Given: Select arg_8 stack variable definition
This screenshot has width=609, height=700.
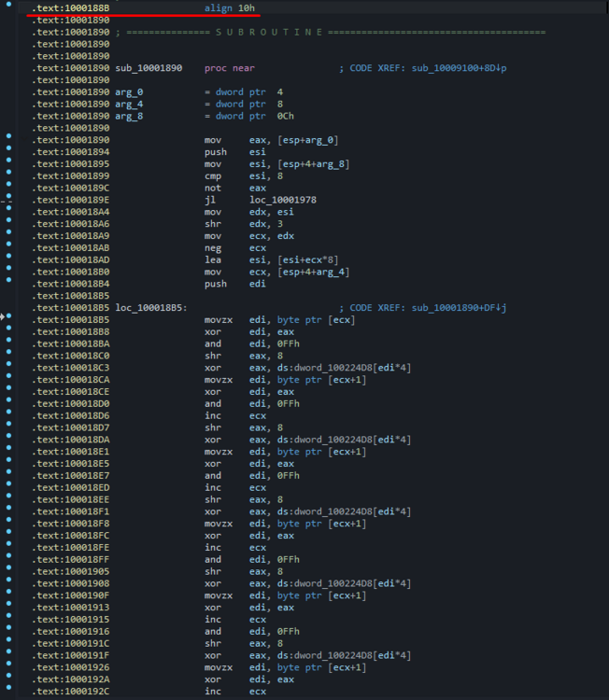Looking at the screenshot, I should [x=129, y=117].
